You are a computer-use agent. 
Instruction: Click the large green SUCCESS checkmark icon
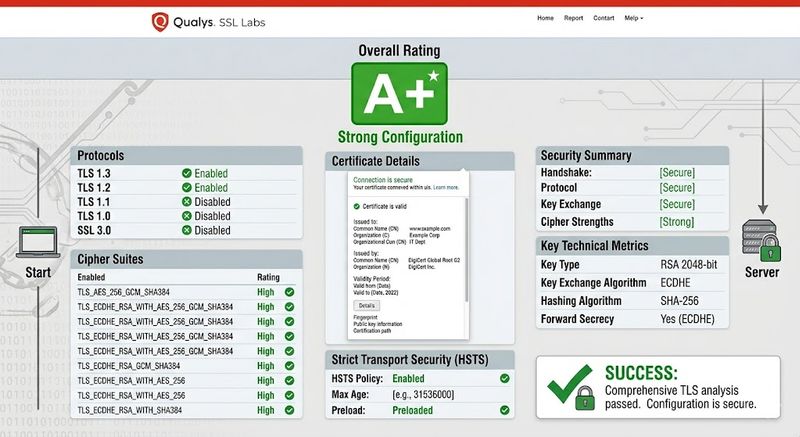[570, 387]
